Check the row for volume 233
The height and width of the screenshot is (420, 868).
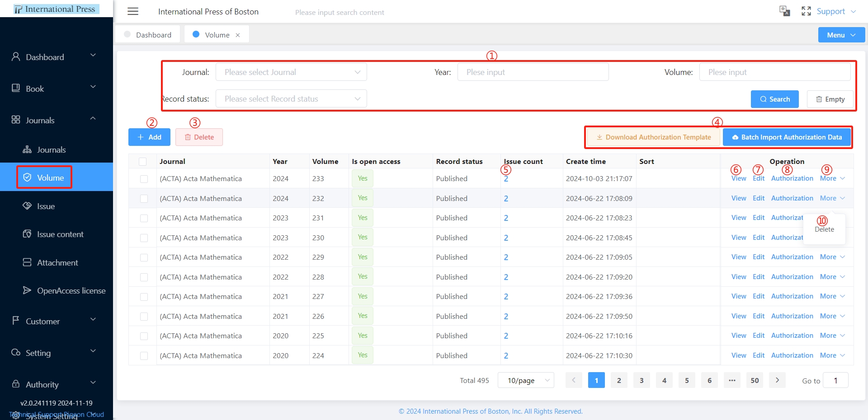(x=144, y=179)
